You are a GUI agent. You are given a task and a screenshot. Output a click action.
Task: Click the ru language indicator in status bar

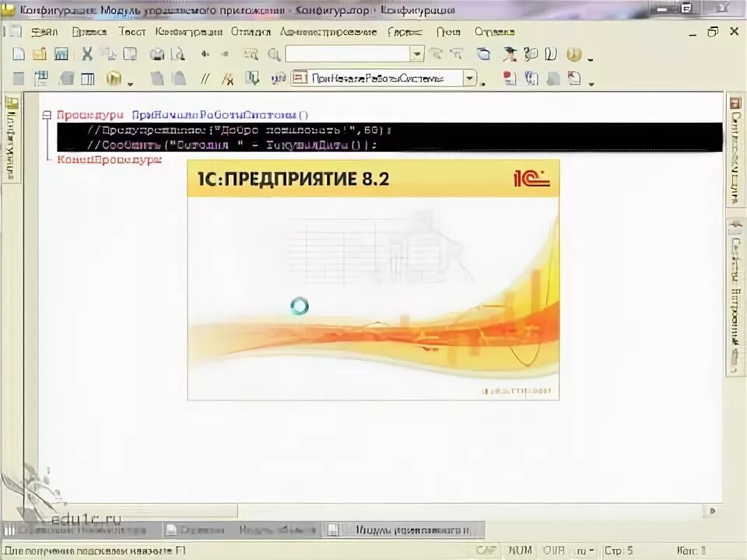pos(584,551)
